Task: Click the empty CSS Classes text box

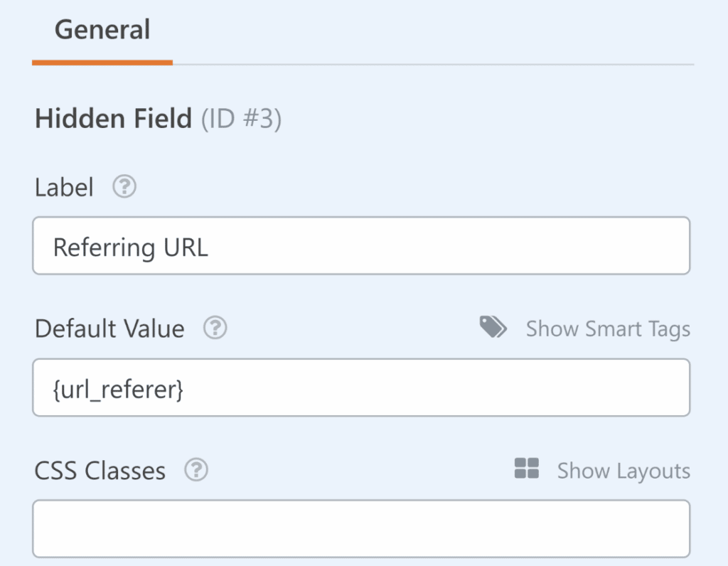Action: (361, 528)
